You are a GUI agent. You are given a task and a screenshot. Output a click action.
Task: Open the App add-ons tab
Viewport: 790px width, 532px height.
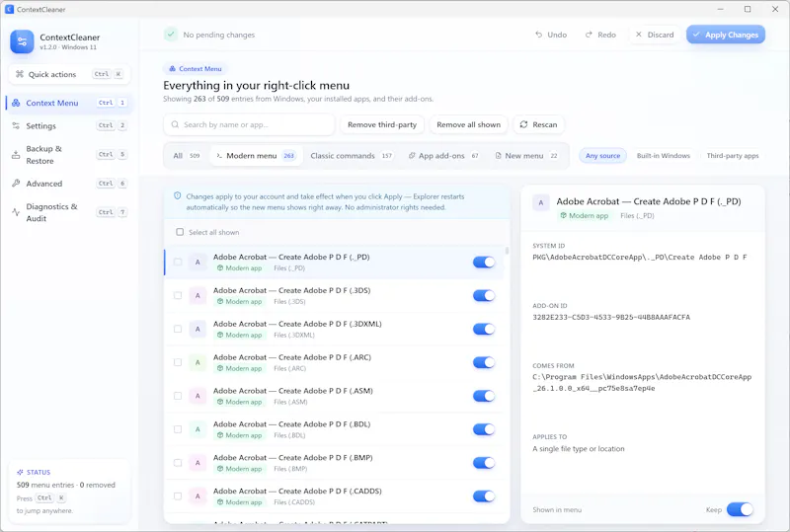point(443,156)
